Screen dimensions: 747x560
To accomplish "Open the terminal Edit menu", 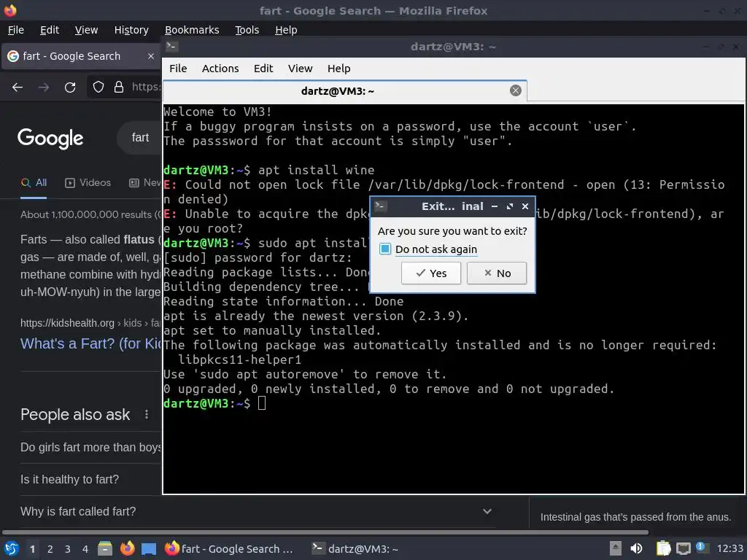I will [263, 69].
